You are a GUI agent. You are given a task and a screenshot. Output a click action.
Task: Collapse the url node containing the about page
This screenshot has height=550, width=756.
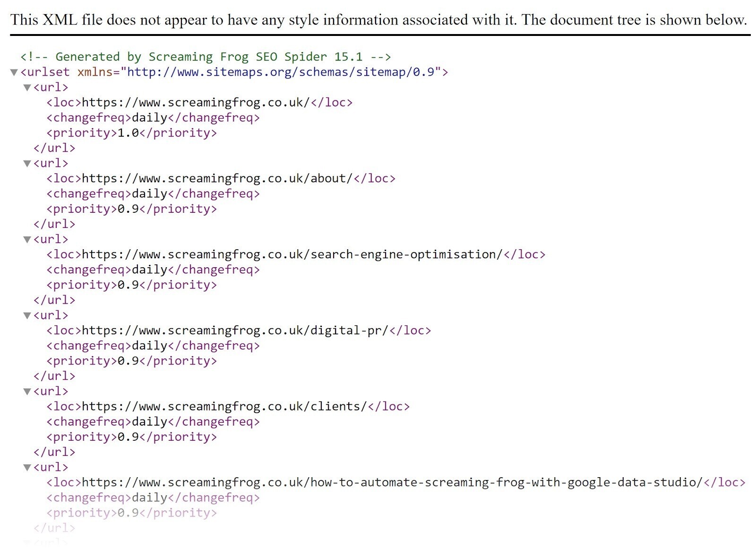tap(26, 163)
